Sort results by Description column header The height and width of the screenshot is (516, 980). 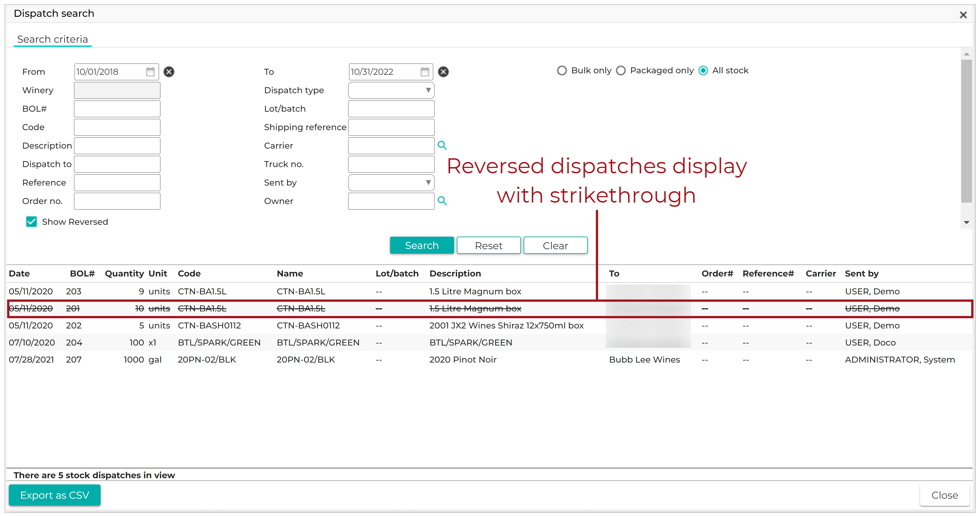pyautogui.click(x=455, y=273)
